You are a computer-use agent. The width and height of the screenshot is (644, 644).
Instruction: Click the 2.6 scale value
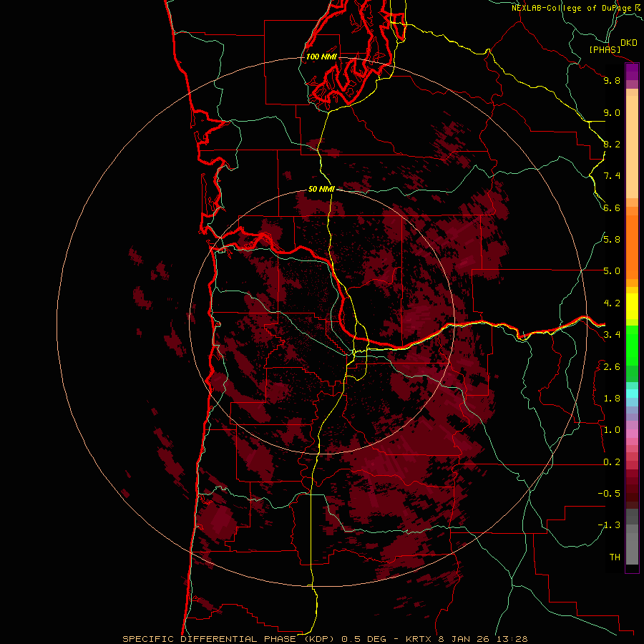click(612, 367)
